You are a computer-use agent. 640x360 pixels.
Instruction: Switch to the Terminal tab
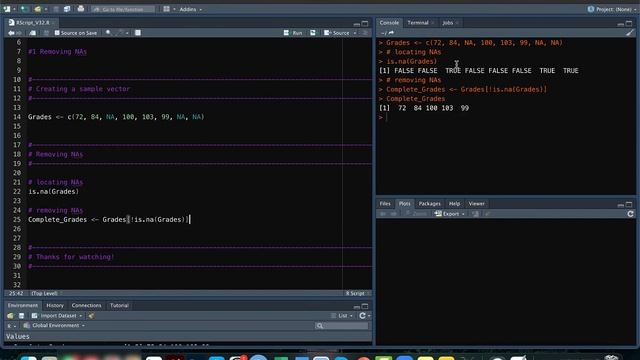click(418, 23)
